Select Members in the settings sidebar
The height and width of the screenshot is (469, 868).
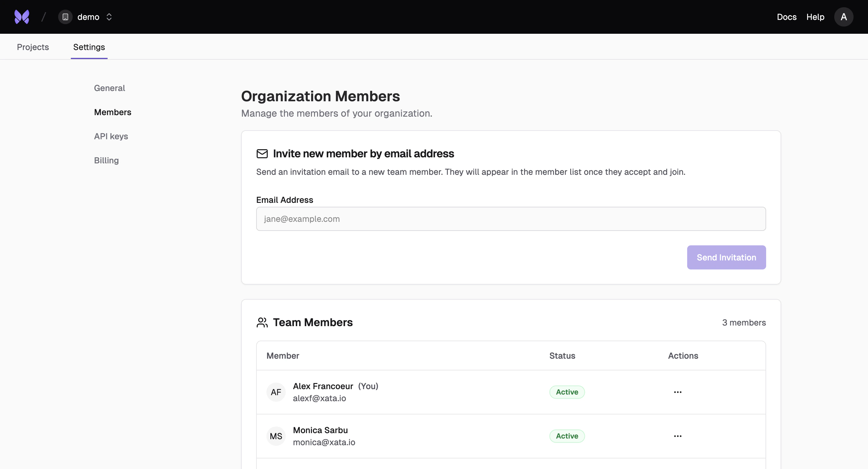pos(112,112)
